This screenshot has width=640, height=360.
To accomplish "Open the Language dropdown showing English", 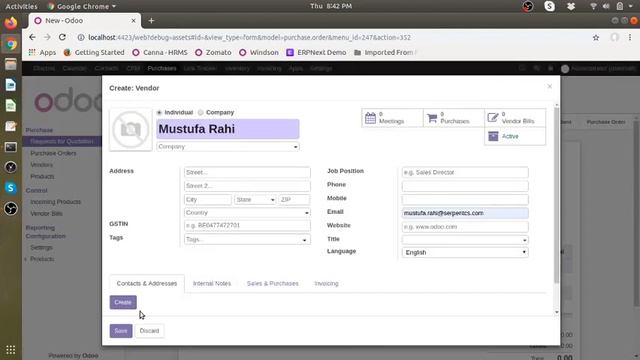I will [465, 252].
